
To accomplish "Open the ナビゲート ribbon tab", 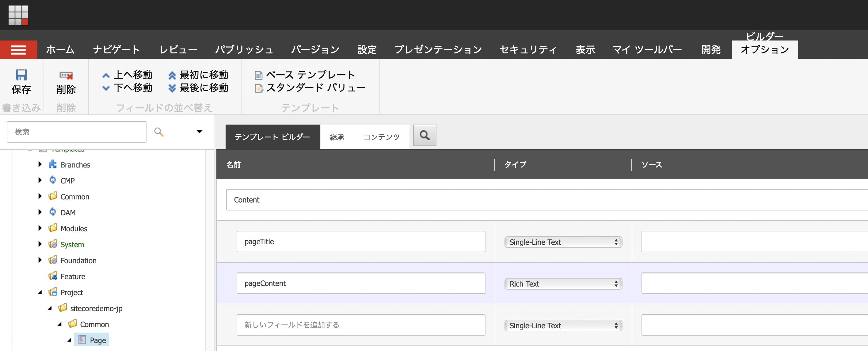I will click(x=116, y=50).
